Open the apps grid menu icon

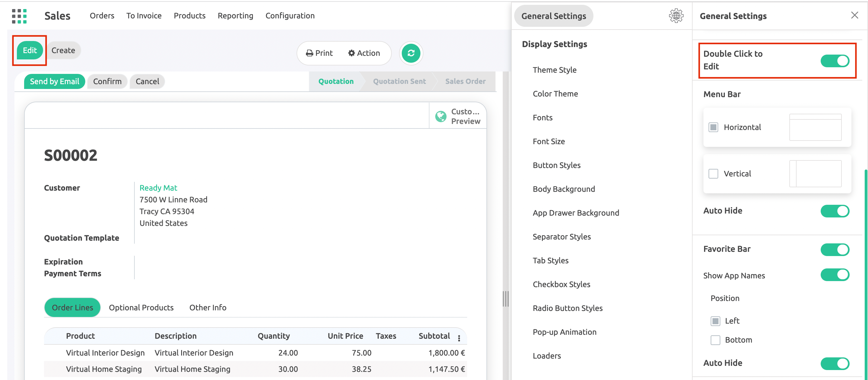pos(19,16)
